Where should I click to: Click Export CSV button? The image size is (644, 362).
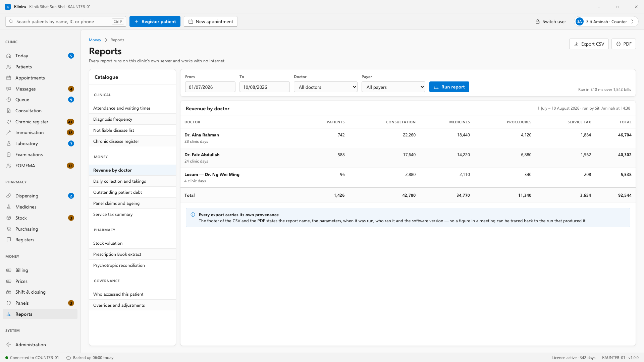(589, 44)
